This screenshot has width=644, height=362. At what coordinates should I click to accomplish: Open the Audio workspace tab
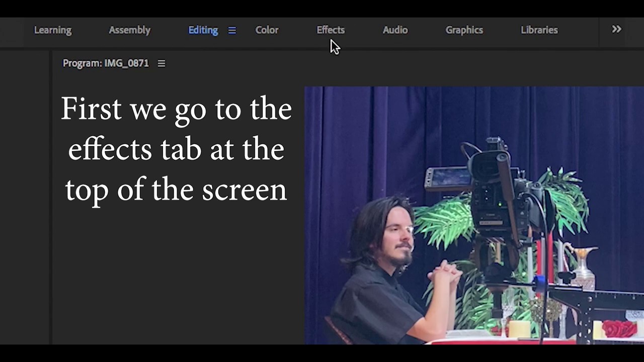pyautogui.click(x=395, y=30)
